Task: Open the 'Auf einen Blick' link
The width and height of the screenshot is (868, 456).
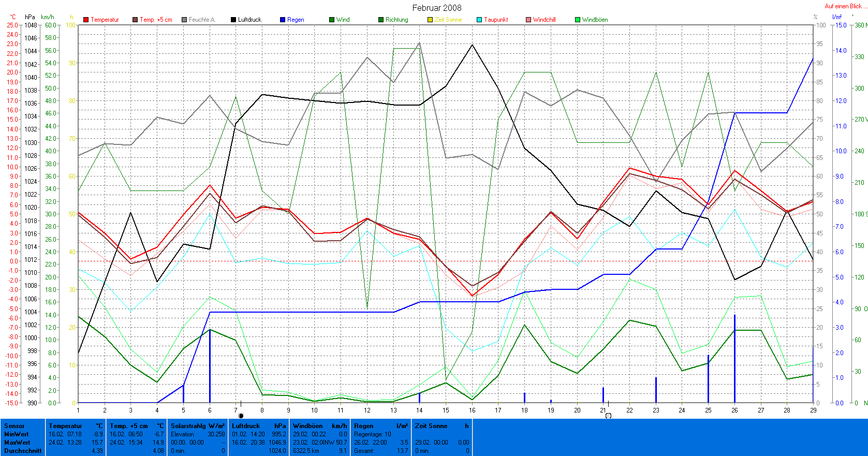Action: [843, 6]
